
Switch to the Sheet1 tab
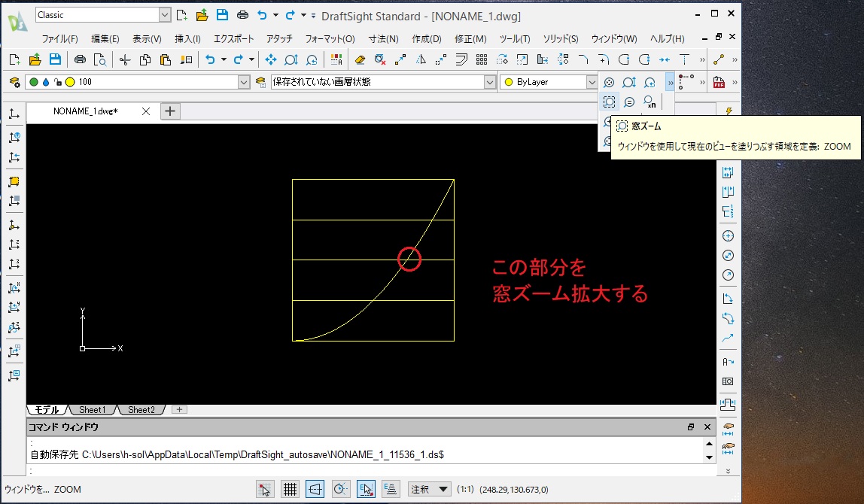[92, 410]
